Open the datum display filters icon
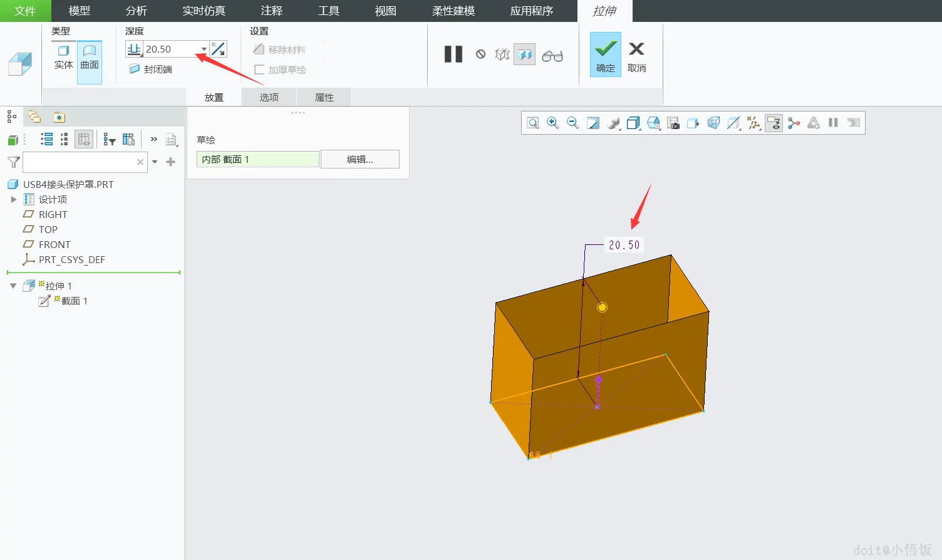Screen dimensions: 942x560 point(753,123)
